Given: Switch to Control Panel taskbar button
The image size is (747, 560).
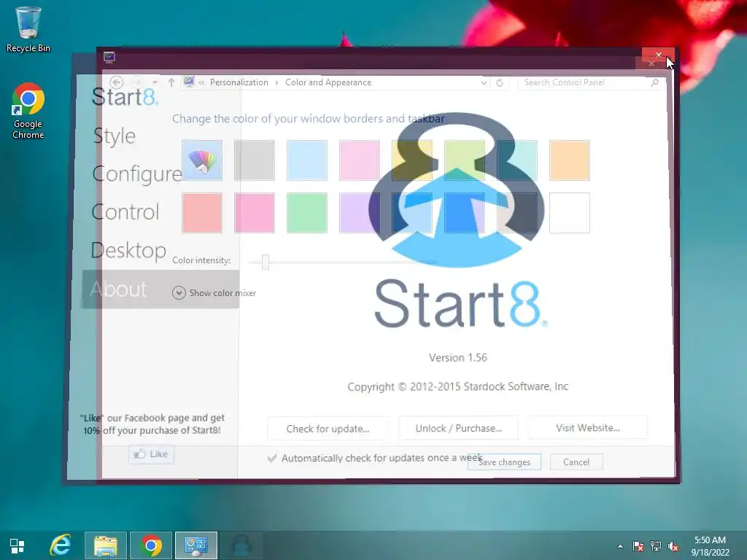Looking at the screenshot, I should tap(196, 545).
